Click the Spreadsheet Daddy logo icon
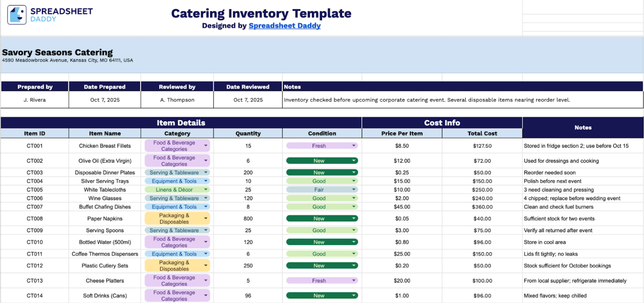The height and width of the screenshot is (303, 644). 17,15
